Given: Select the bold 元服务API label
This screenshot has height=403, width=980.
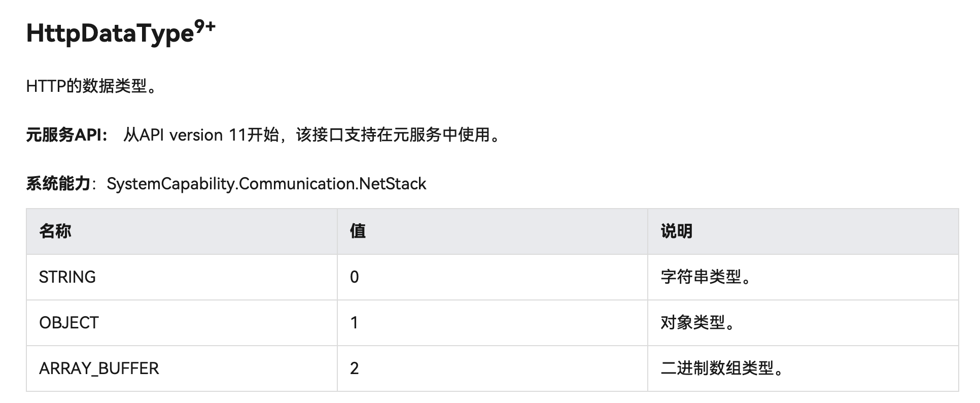Looking at the screenshot, I should (x=66, y=135).
